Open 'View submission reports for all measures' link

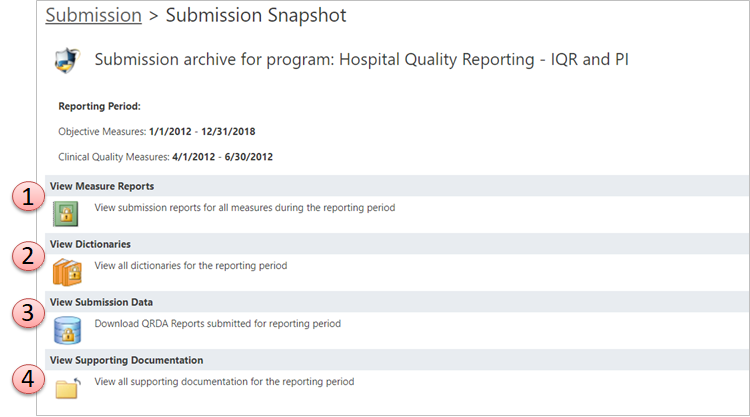click(x=245, y=208)
